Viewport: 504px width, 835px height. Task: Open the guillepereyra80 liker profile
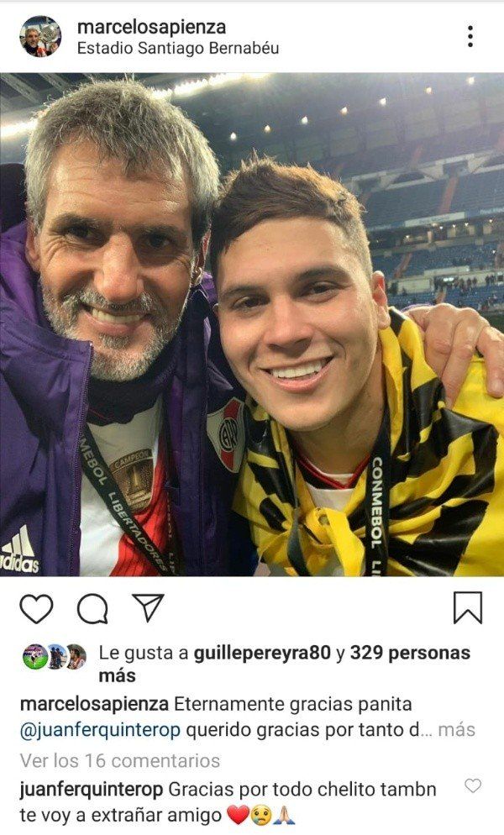(262, 653)
